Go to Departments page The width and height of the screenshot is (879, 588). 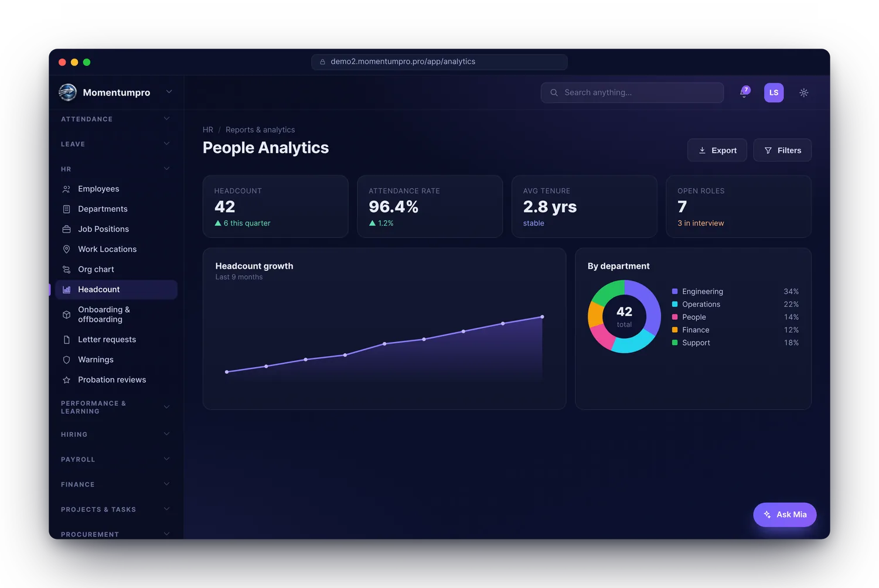click(x=116, y=209)
